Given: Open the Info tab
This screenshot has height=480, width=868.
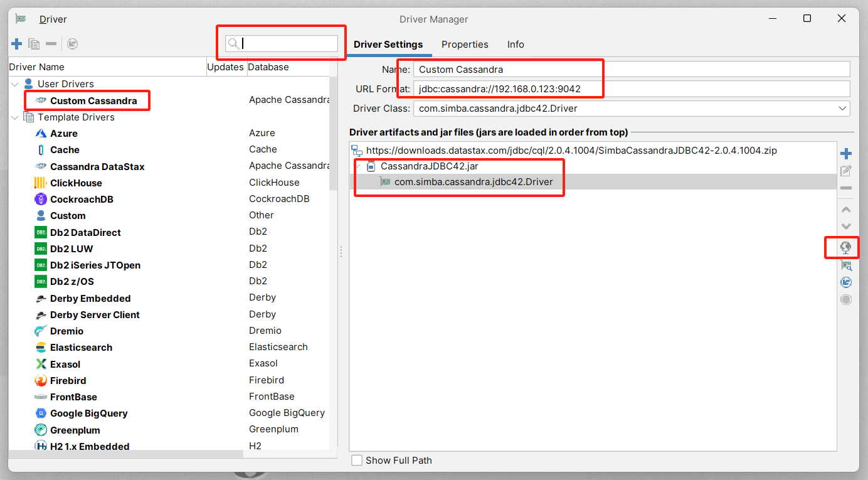Looking at the screenshot, I should coord(516,45).
